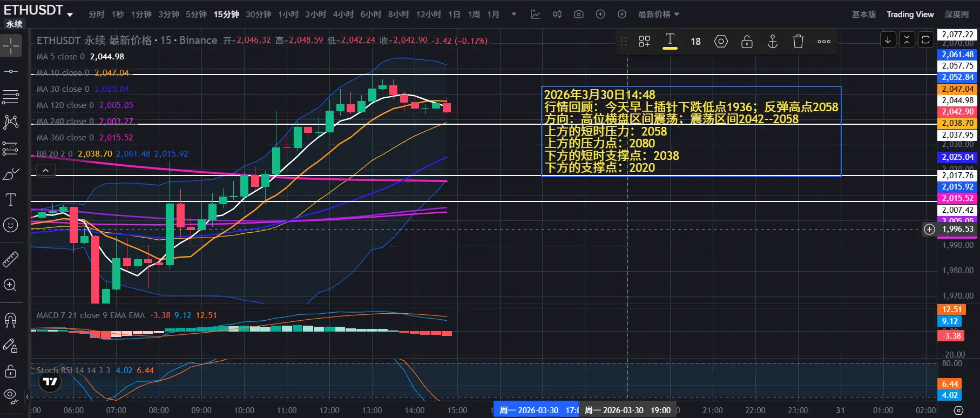Viewport: 980px width, 418px height.
Task: Select the 1日 timeframe
Action: click(454, 14)
